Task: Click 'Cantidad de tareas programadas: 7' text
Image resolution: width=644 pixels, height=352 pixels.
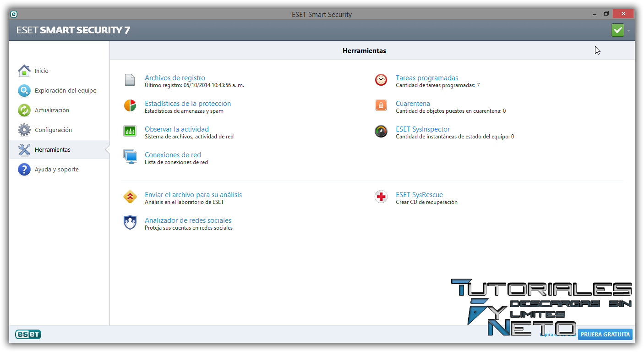Action: [x=438, y=85]
